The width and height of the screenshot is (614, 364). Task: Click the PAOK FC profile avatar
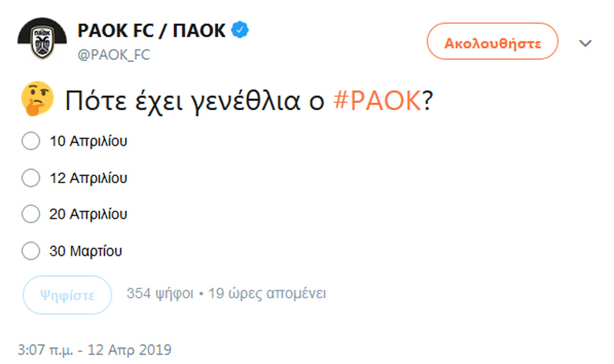[42, 39]
